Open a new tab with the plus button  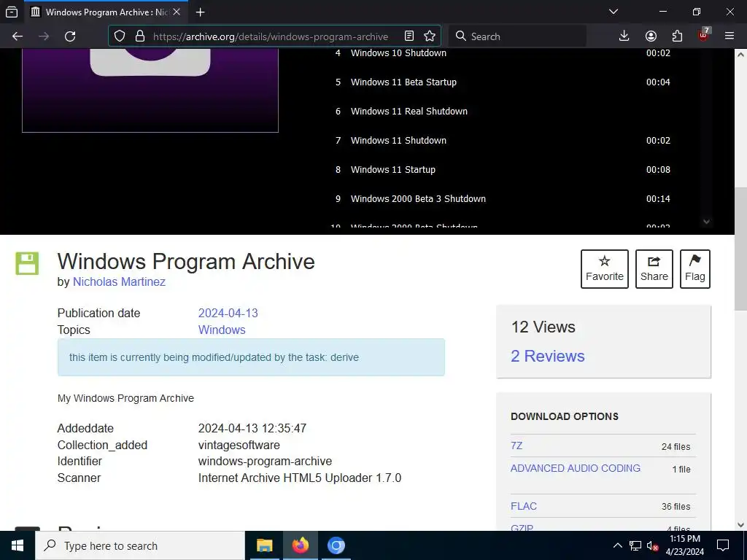[x=201, y=12]
